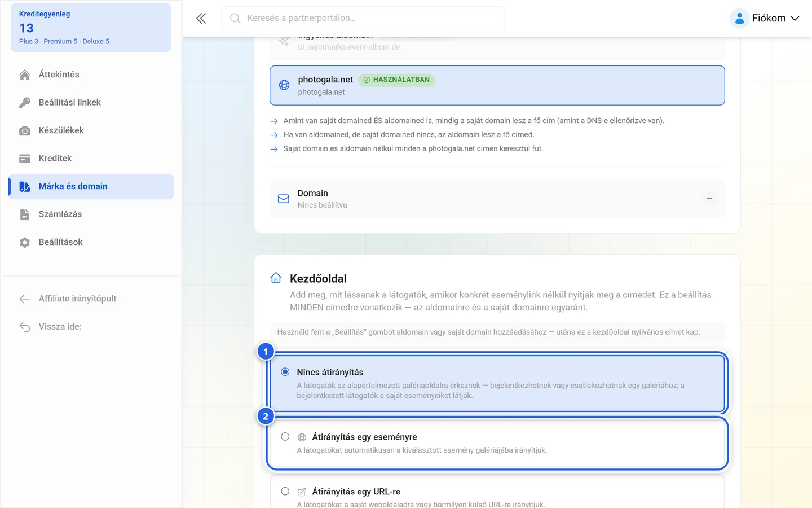The height and width of the screenshot is (508, 812).
Task: Open the Számlázás menu item
Action: pyautogui.click(x=91, y=214)
